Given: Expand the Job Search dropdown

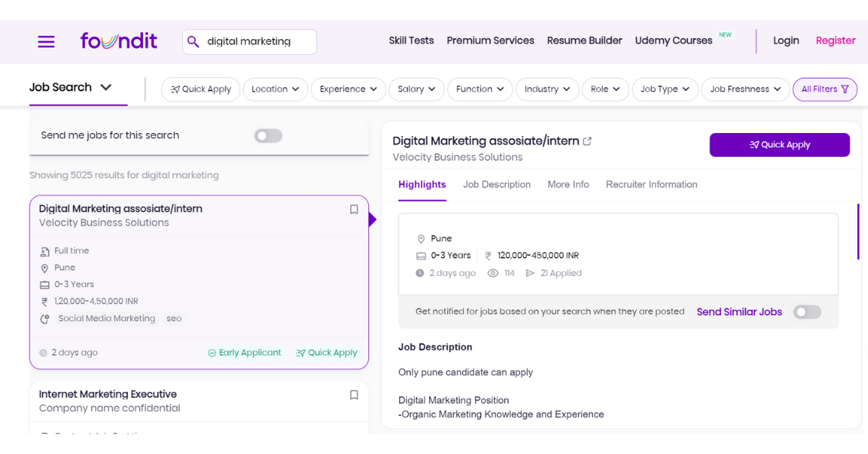Looking at the screenshot, I should (x=71, y=87).
